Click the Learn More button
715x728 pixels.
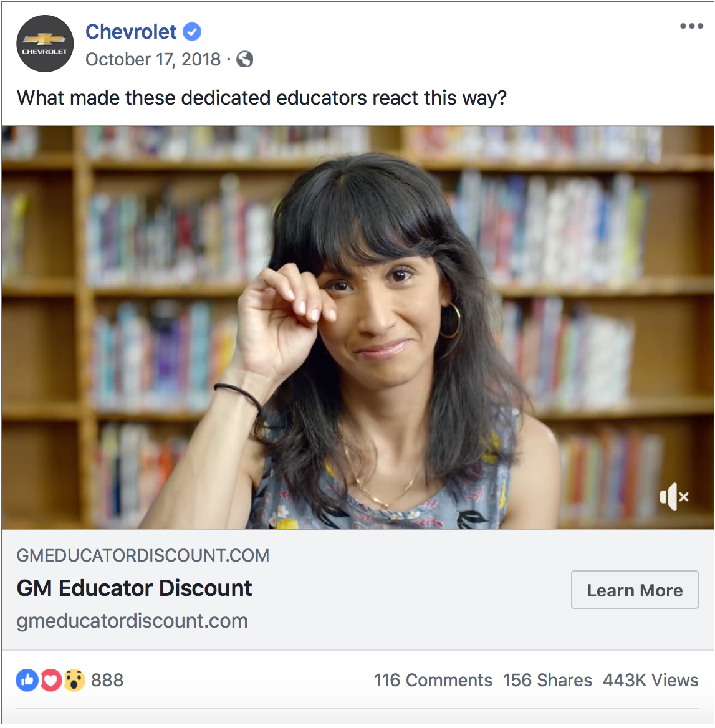tap(635, 590)
